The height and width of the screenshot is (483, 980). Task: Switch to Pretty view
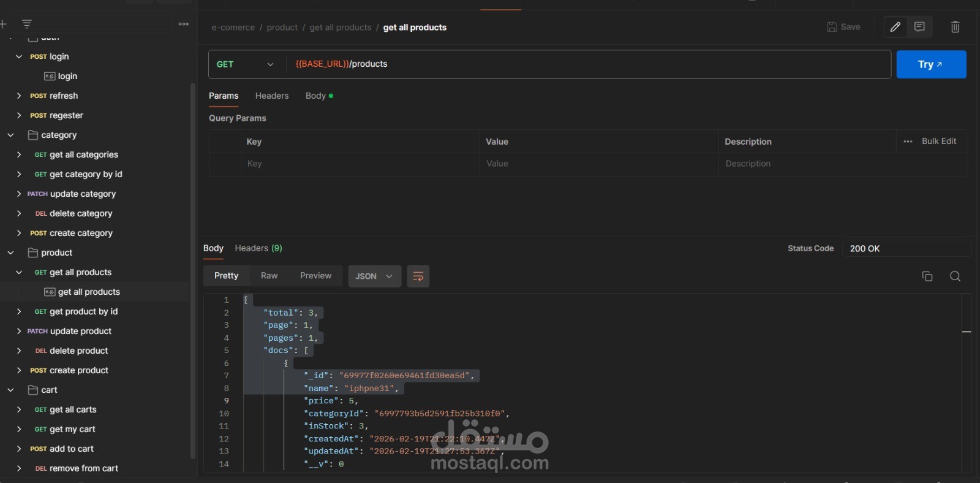226,276
